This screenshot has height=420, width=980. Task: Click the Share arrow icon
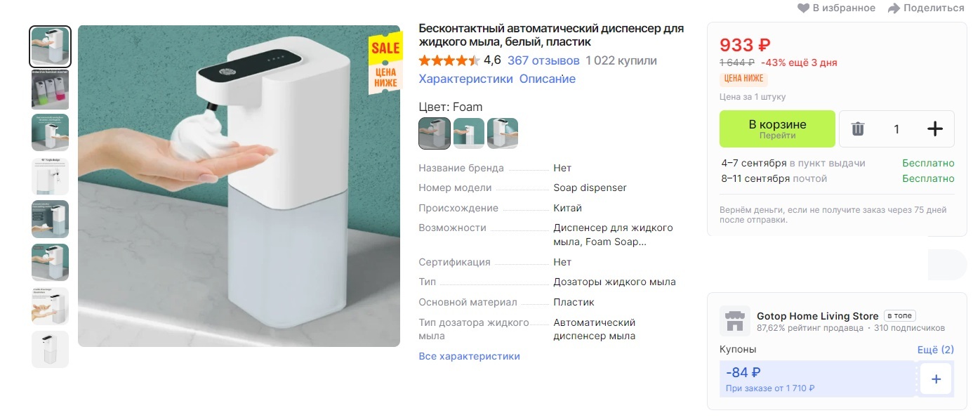tap(894, 8)
